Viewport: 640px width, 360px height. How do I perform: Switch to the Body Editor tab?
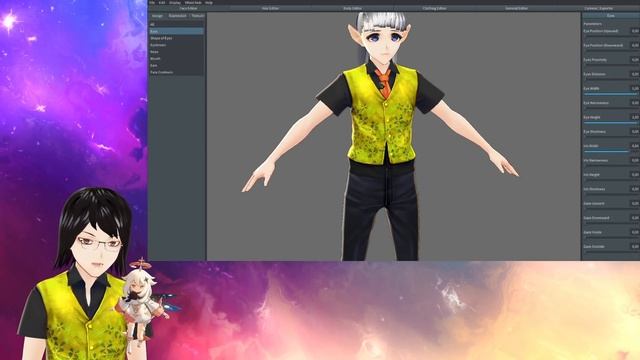[352, 8]
